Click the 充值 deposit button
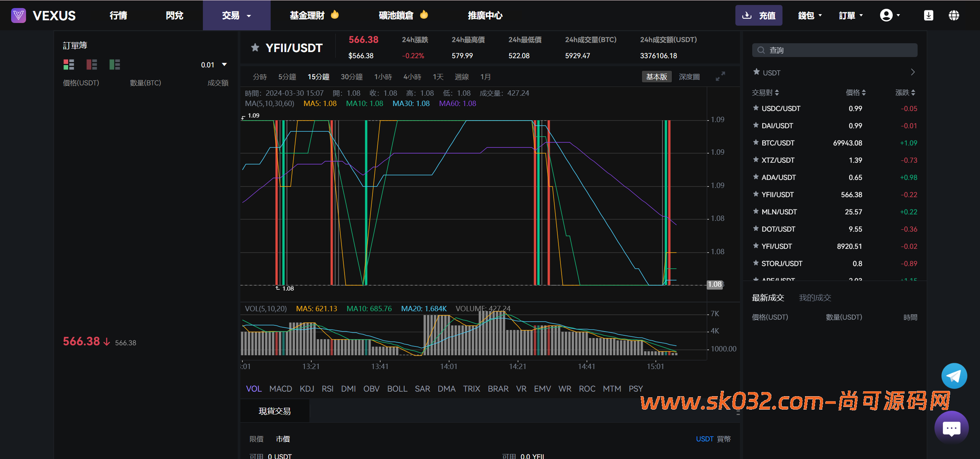Viewport: 980px width, 459px height. (x=759, y=15)
